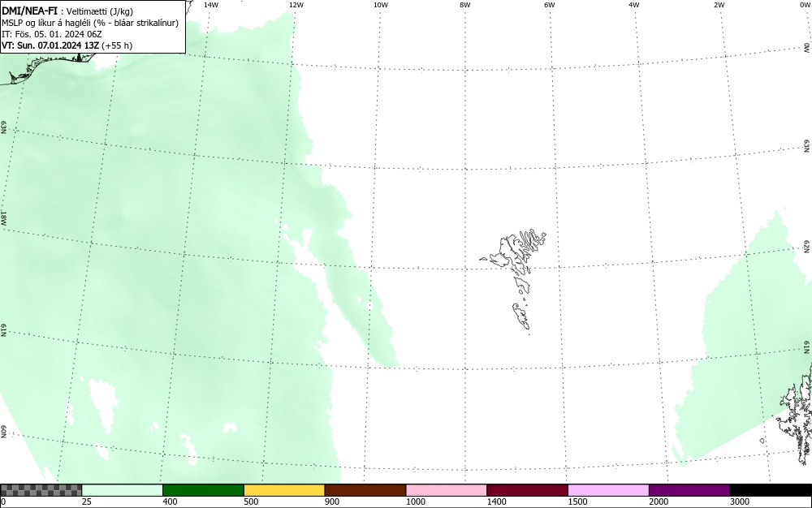Viewport: 812px width, 508px height.
Task: Click the 60N label on the left edge
Action: click(x=3, y=432)
